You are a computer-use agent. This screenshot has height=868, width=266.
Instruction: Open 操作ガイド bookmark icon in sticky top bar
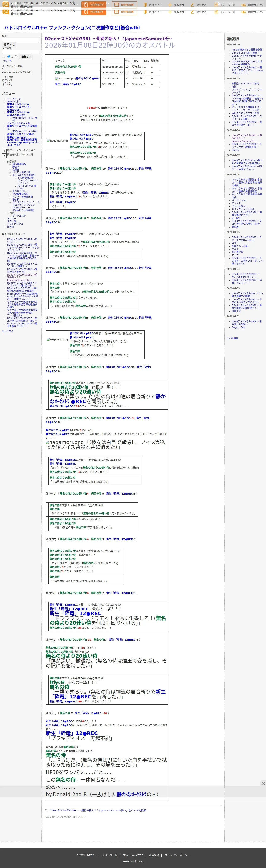click(x=145, y=5)
